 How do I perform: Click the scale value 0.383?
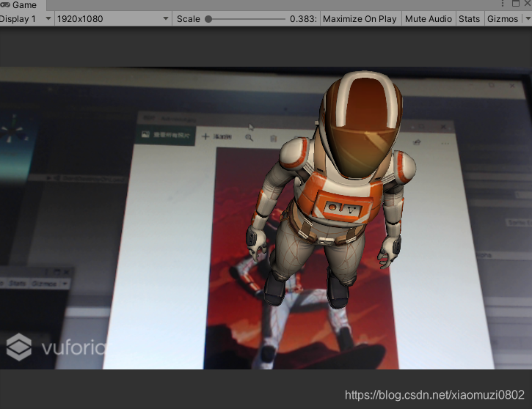[303, 19]
